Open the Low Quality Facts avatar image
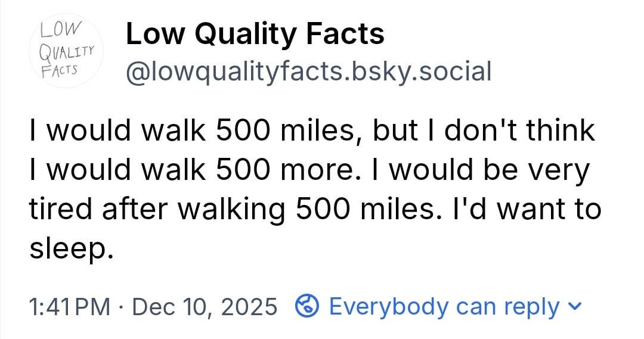The image size is (644, 339). [67, 51]
